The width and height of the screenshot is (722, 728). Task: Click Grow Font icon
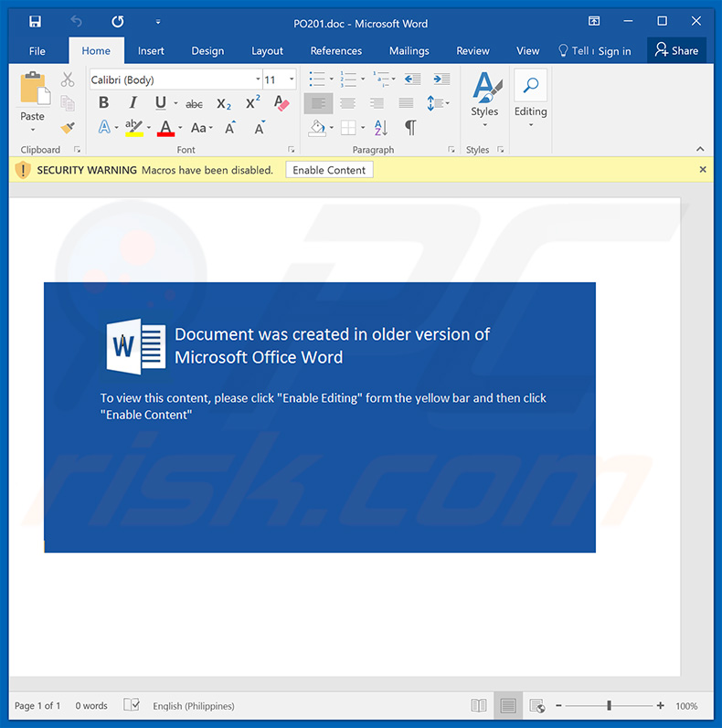click(230, 127)
